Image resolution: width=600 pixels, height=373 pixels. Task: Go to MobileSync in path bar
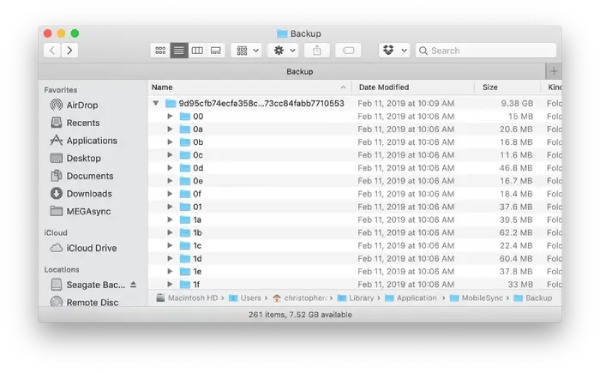coord(476,298)
